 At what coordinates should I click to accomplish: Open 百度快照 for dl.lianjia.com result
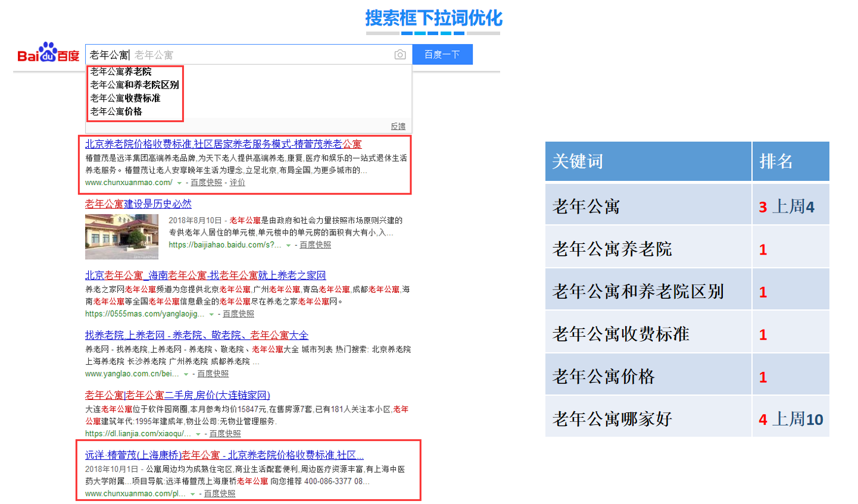click(x=225, y=434)
